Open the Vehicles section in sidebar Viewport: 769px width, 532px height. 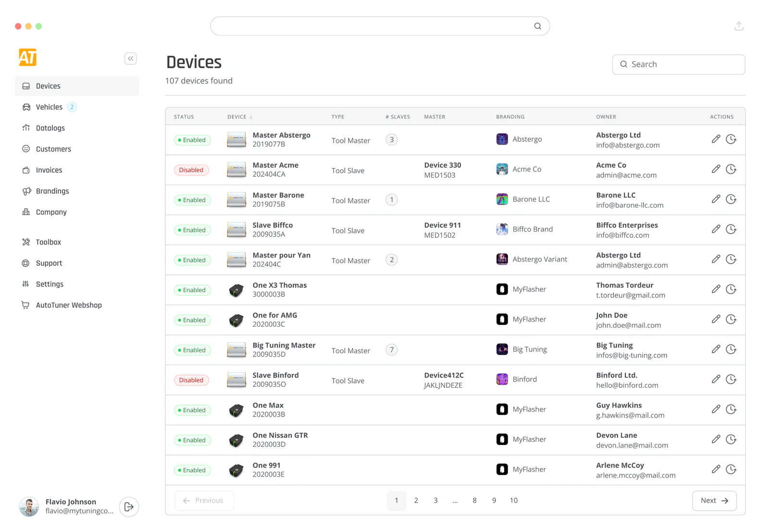(49, 107)
